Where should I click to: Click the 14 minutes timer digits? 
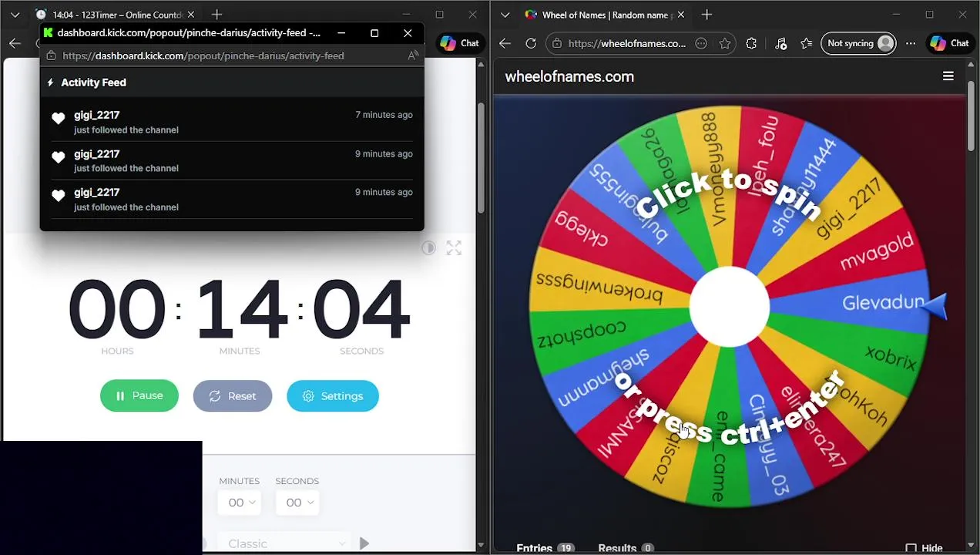point(242,310)
